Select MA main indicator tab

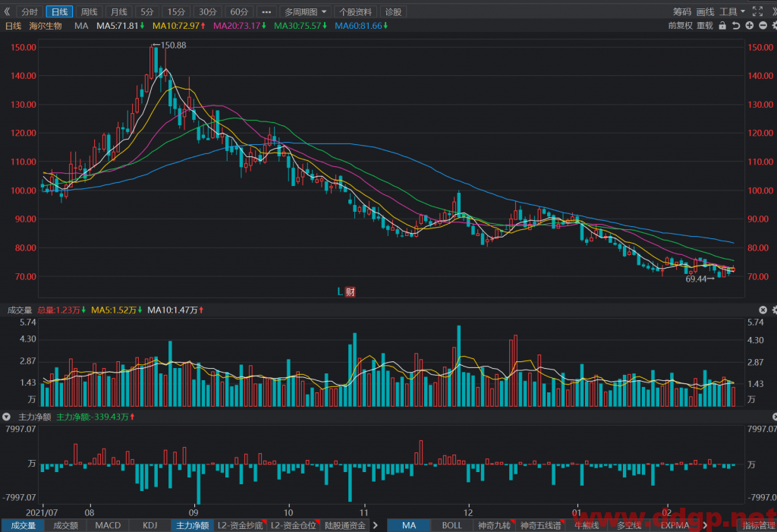coord(409,526)
